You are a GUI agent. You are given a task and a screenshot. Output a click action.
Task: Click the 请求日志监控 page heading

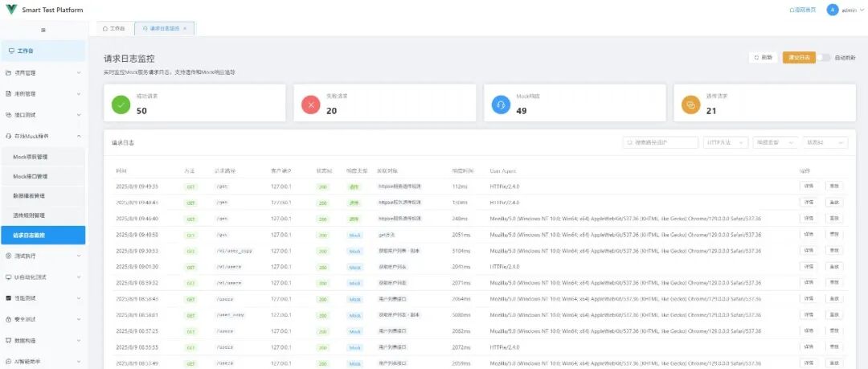pyautogui.click(x=129, y=58)
